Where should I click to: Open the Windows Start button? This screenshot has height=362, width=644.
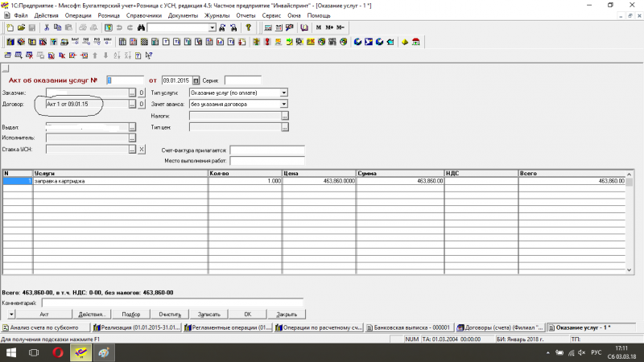[x=11, y=352]
